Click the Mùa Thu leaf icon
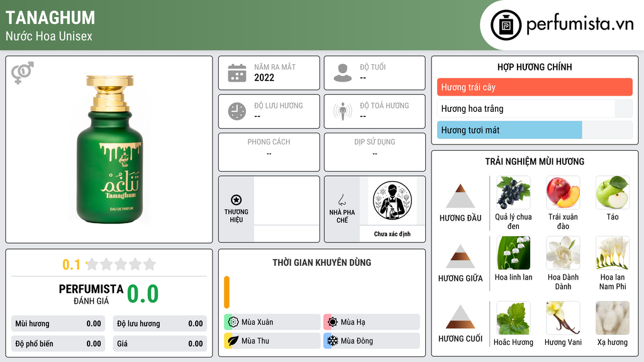Image resolution: width=644 pixels, height=362 pixels. 233,341
